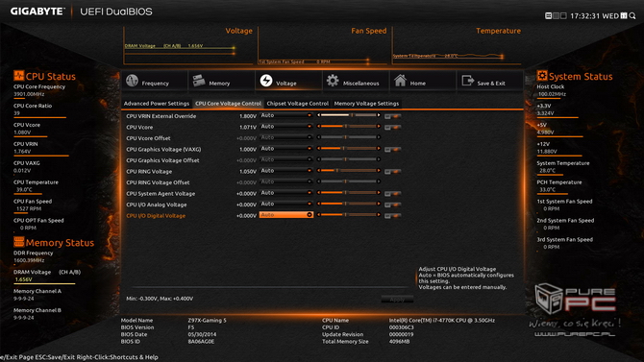
Task: Open the CPU VRIN External Override Auto dropdown
Action: 286,115
